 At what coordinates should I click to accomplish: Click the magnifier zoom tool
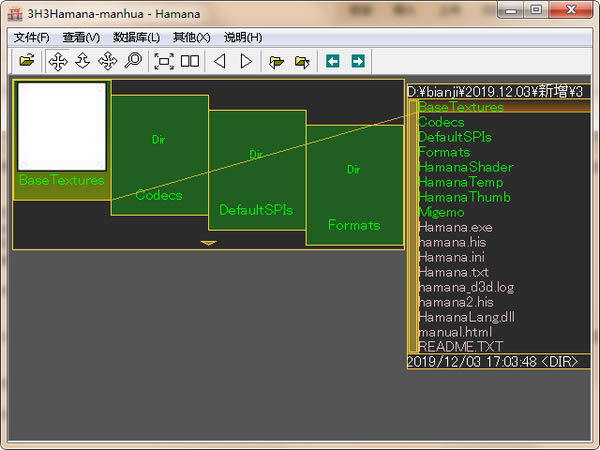(133, 61)
